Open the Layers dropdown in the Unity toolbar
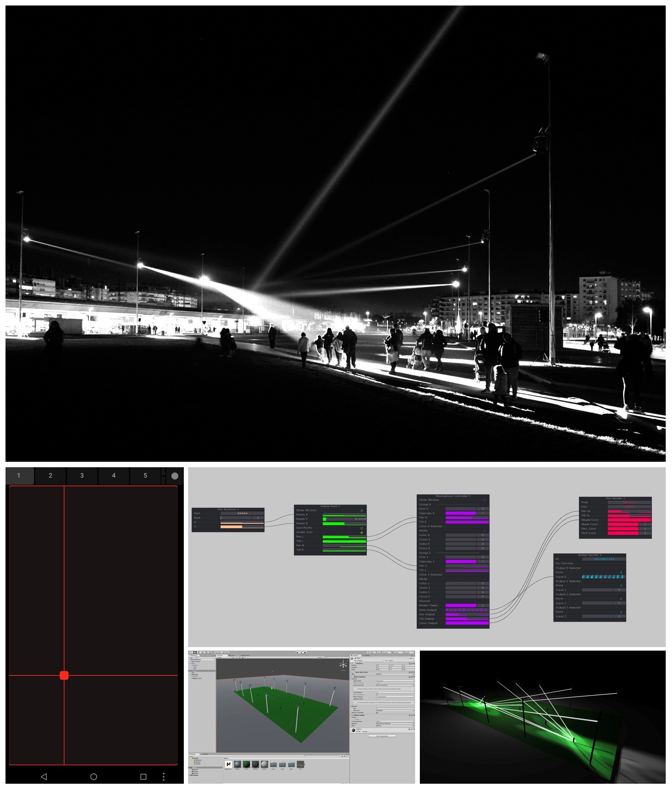Screen dimensions: 672x790 [x=398, y=653]
